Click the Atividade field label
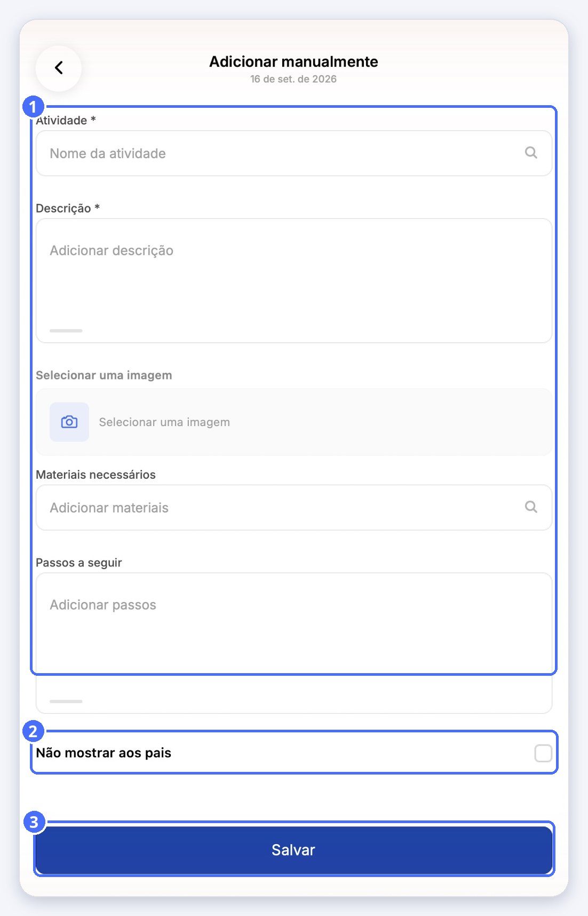The height and width of the screenshot is (916, 588). tap(66, 120)
